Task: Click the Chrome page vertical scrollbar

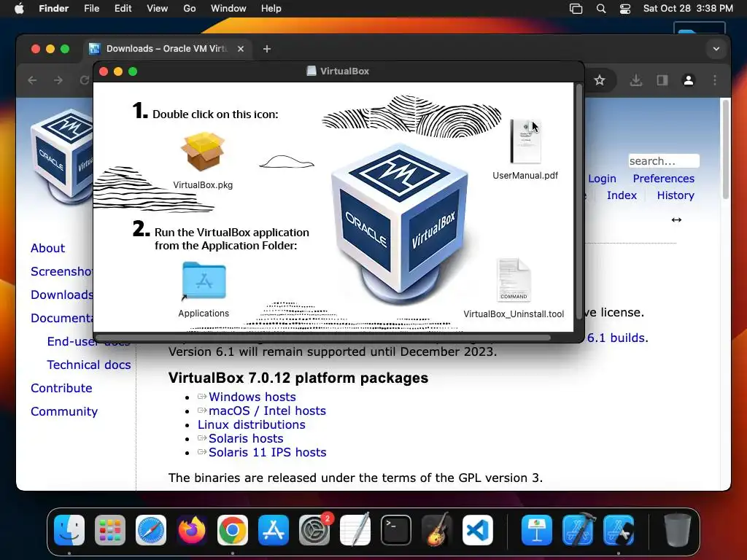Action: pyautogui.click(x=725, y=149)
